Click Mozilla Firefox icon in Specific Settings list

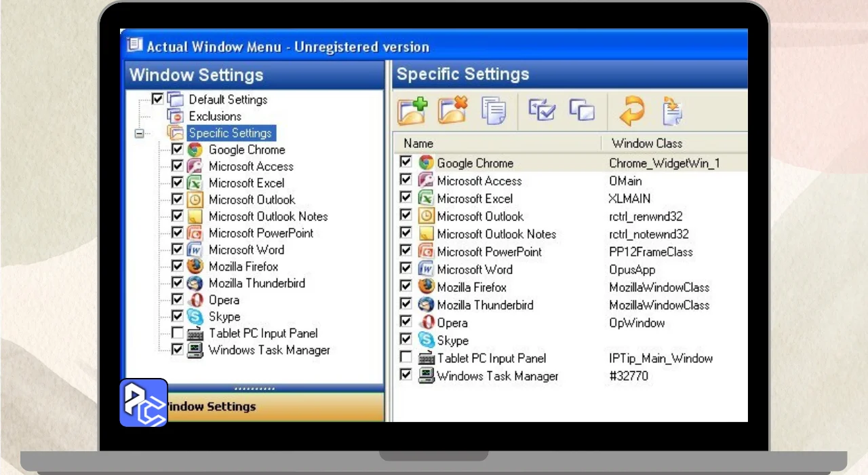pos(426,287)
